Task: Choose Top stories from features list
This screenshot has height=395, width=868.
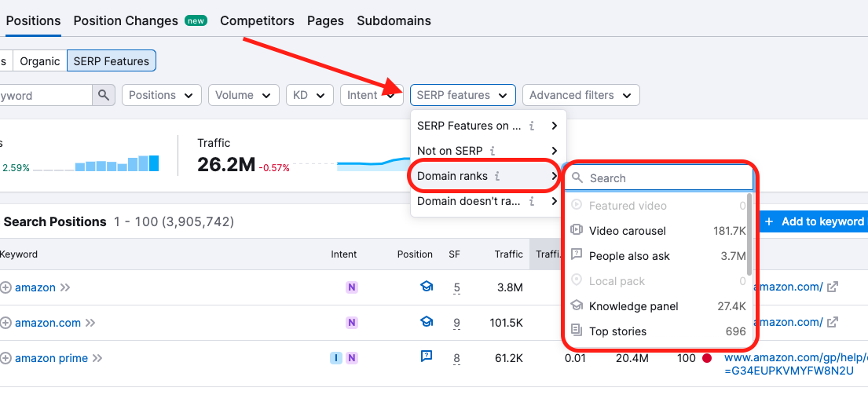Action: point(657,331)
